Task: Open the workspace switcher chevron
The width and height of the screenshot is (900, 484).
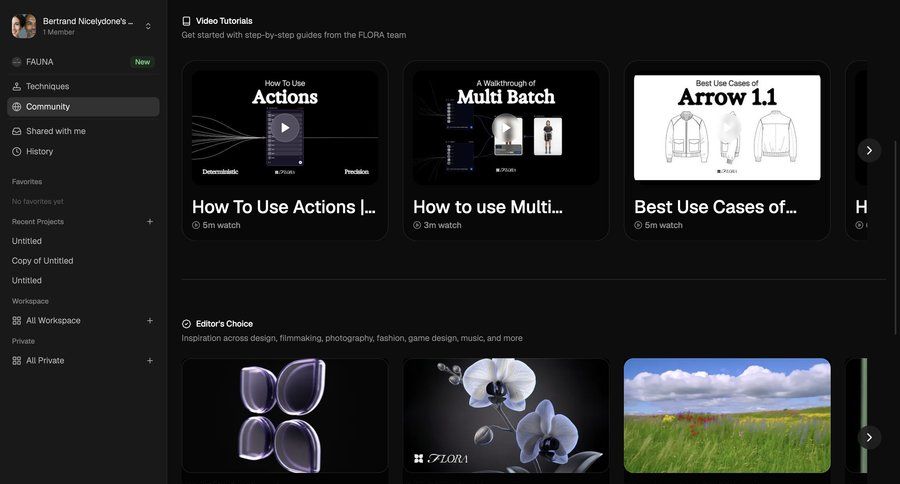Action: 148,26
